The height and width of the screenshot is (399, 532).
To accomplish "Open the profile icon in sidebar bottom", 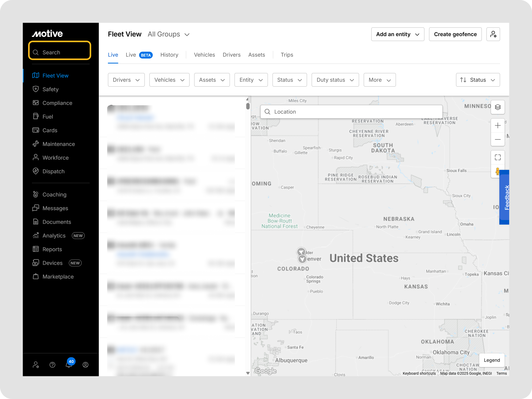I will (x=85, y=365).
